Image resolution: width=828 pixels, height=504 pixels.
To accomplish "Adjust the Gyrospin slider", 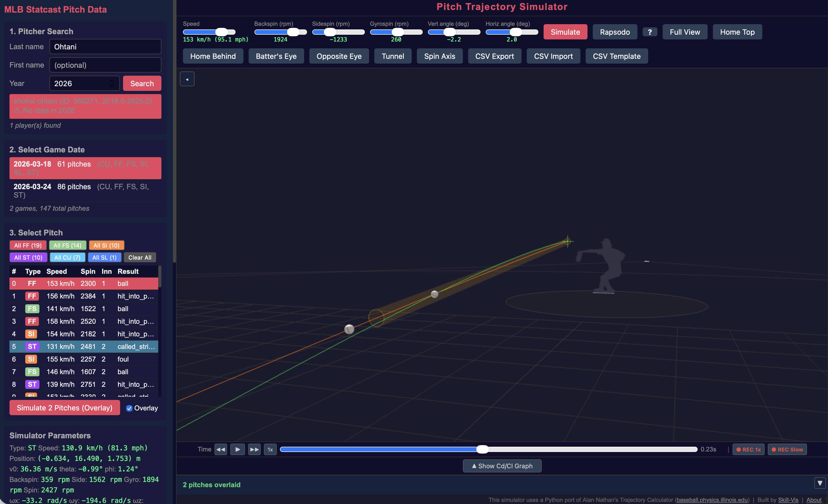I will click(x=396, y=32).
